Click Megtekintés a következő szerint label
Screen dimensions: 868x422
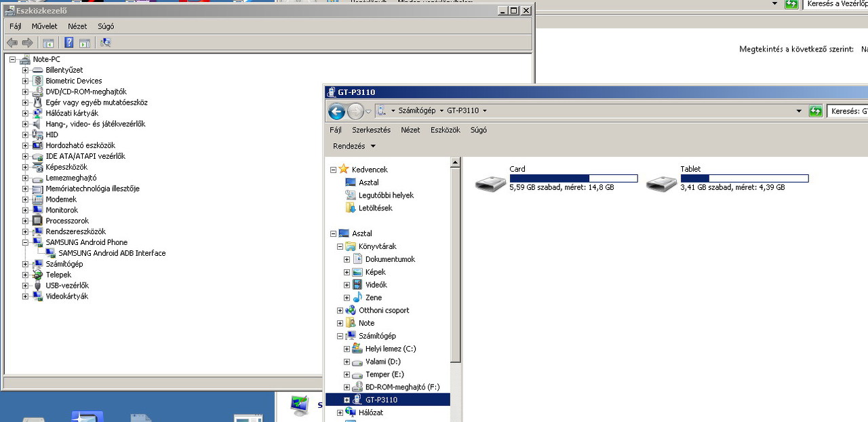(x=796, y=50)
